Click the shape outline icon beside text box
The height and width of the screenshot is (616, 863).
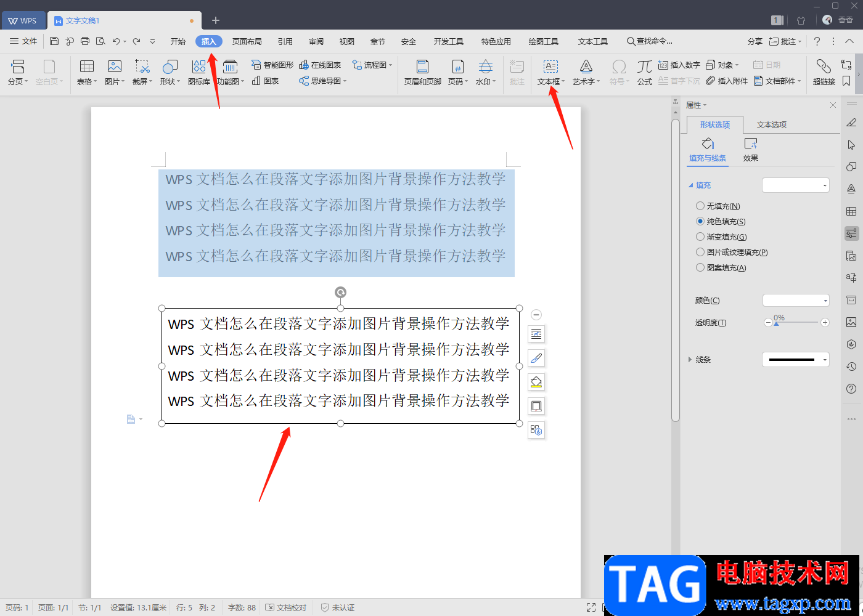536,406
